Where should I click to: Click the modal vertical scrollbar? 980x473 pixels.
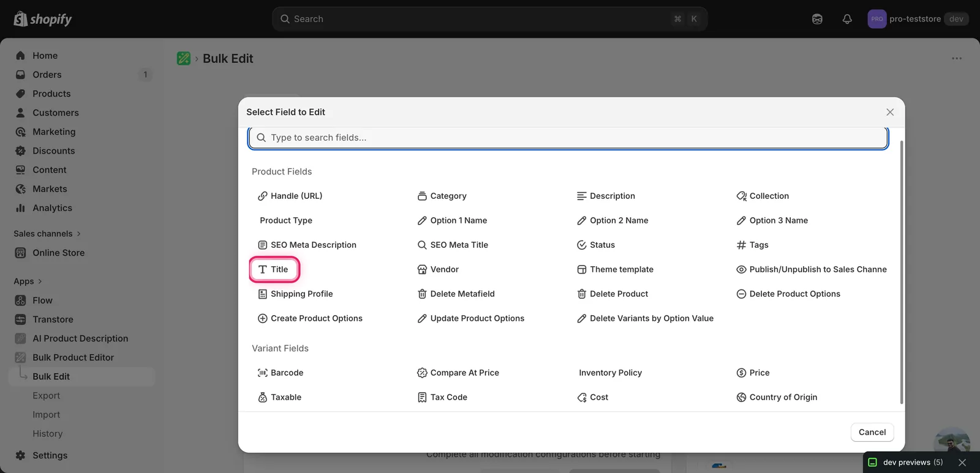tap(901, 272)
